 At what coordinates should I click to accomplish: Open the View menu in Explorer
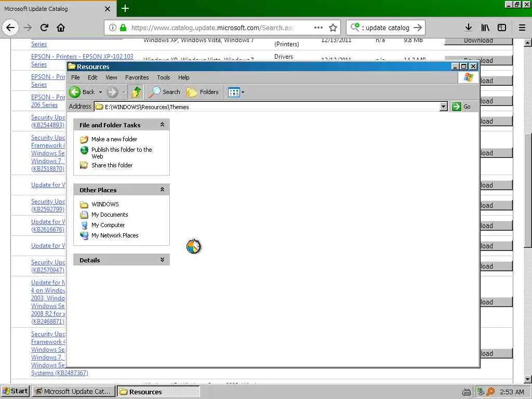tap(111, 77)
